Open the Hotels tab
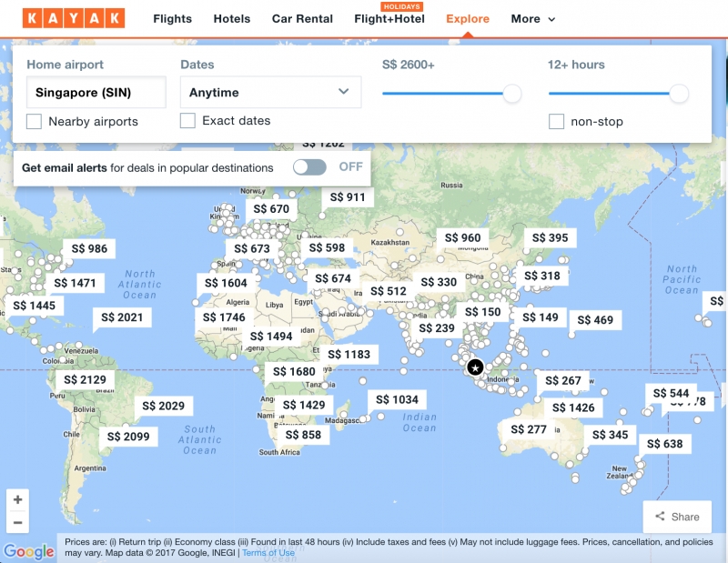The width and height of the screenshot is (728, 563). tap(232, 19)
